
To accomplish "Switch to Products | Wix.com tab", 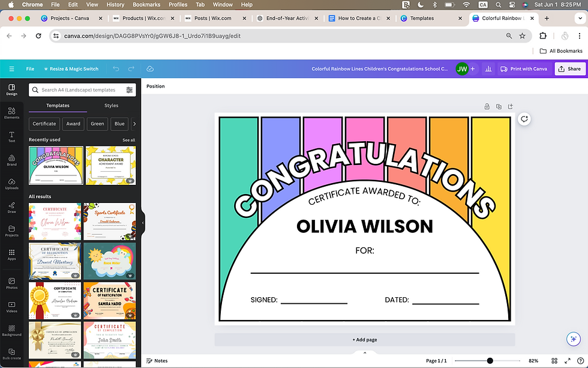I will point(143,18).
